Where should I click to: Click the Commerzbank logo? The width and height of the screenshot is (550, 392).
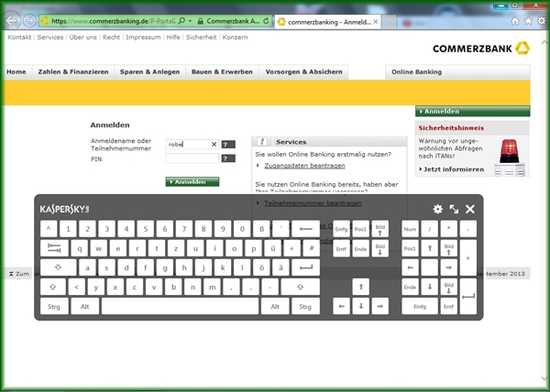(481, 49)
